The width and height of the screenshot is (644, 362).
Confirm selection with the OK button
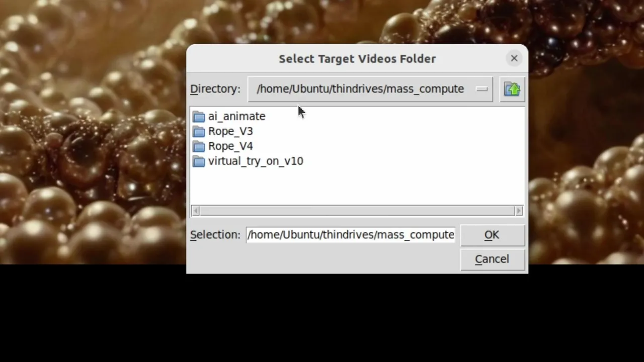pos(492,235)
